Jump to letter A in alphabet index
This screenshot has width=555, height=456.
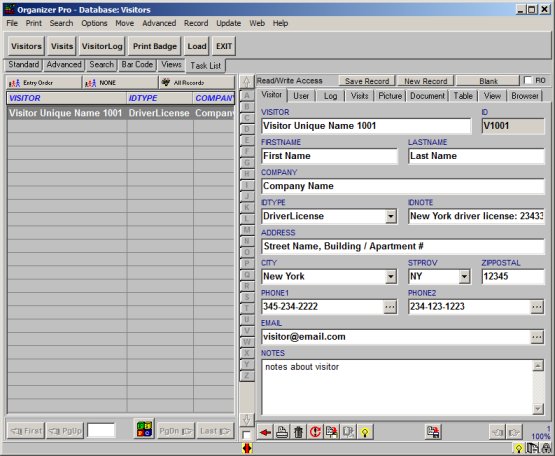247,96
